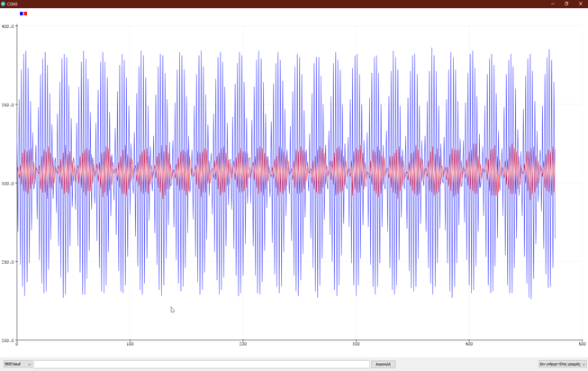Open the 9600 baud rate dropdown
This screenshot has height=371, width=588.
18,364
